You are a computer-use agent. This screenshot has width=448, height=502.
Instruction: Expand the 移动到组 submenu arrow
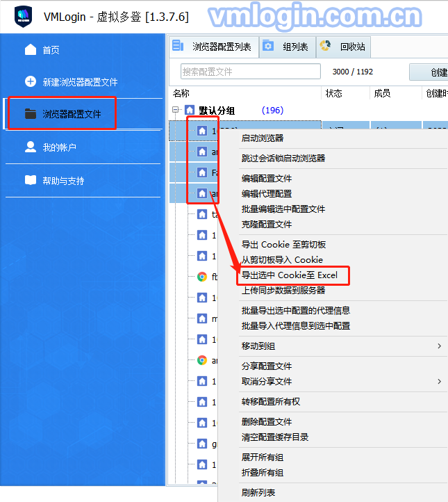440,346
